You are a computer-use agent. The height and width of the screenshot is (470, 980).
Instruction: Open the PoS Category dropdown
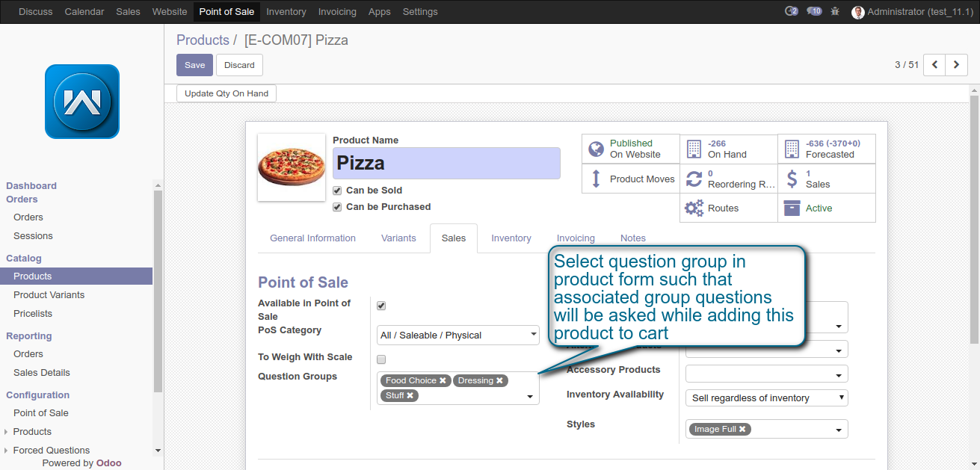coord(458,335)
